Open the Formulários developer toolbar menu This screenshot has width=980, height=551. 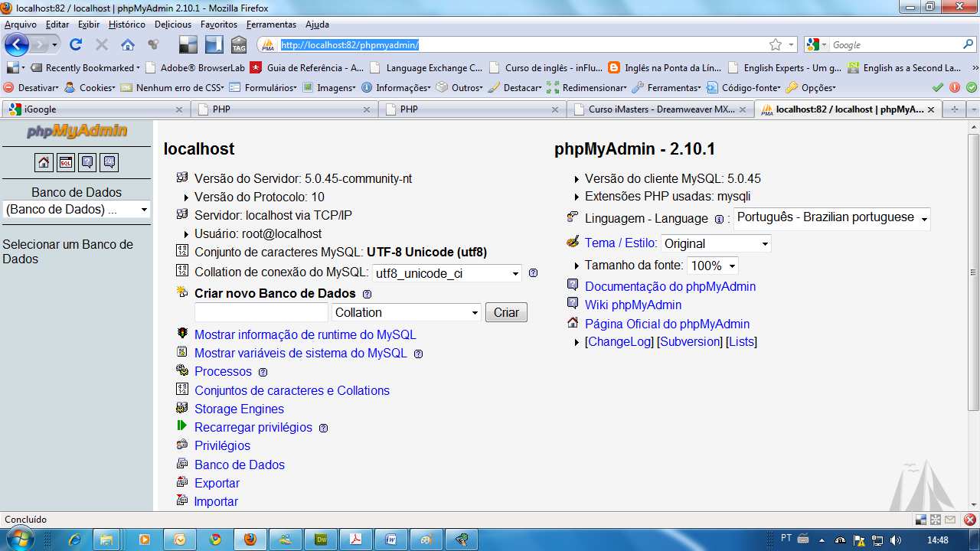point(264,87)
